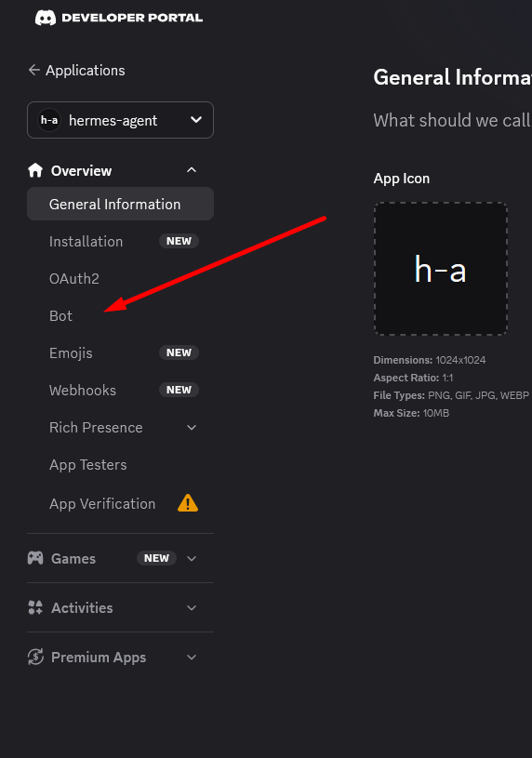Viewport: 532px width, 758px height.
Task: Click the Dimensions: 1024x1024 text
Action: coord(430,360)
